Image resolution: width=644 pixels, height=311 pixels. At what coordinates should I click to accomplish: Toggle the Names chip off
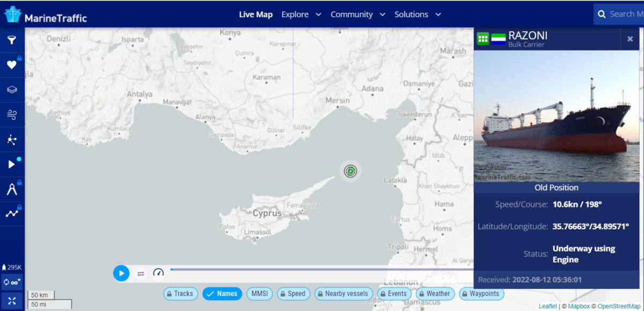coord(222,294)
